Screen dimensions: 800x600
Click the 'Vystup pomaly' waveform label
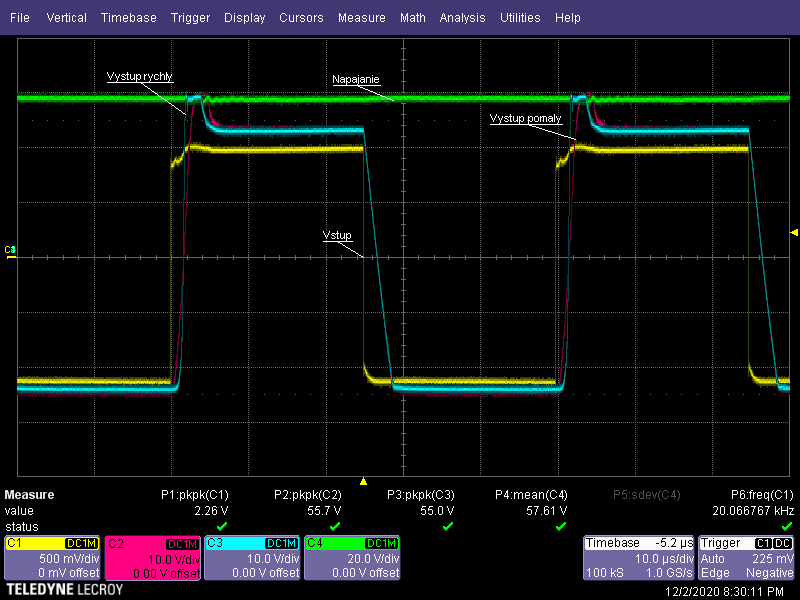pyautogui.click(x=525, y=118)
